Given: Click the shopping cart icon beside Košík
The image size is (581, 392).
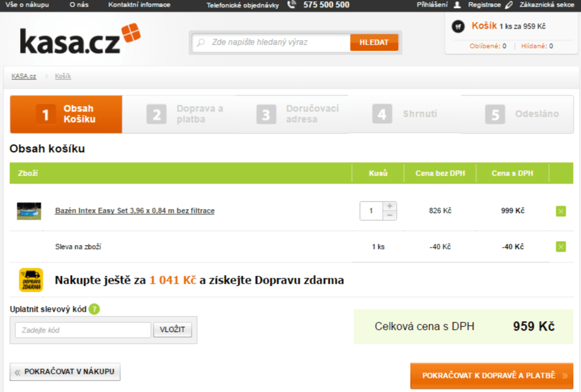Looking at the screenshot, I should [458, 27].
